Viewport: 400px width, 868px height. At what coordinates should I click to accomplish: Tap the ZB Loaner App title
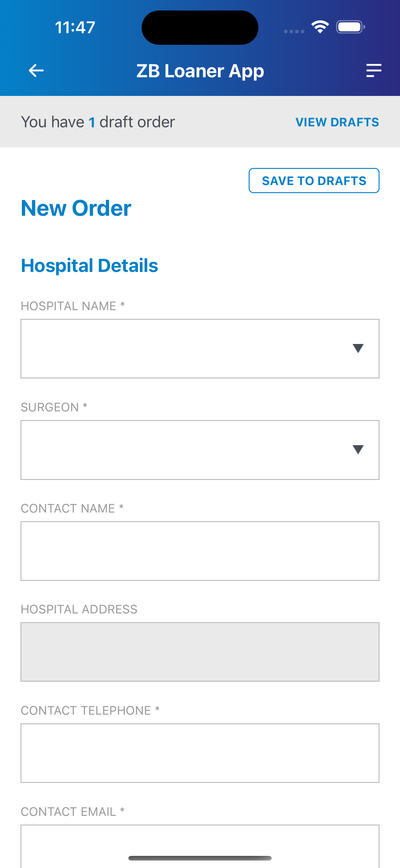(x=200, y=71)
